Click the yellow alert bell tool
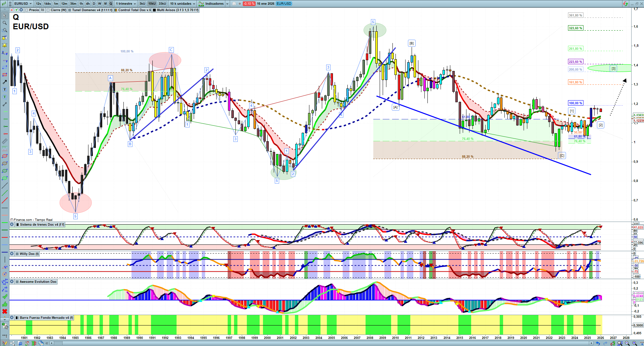Image resolution: width=644 pixels, height=346 pixels. 5,45
